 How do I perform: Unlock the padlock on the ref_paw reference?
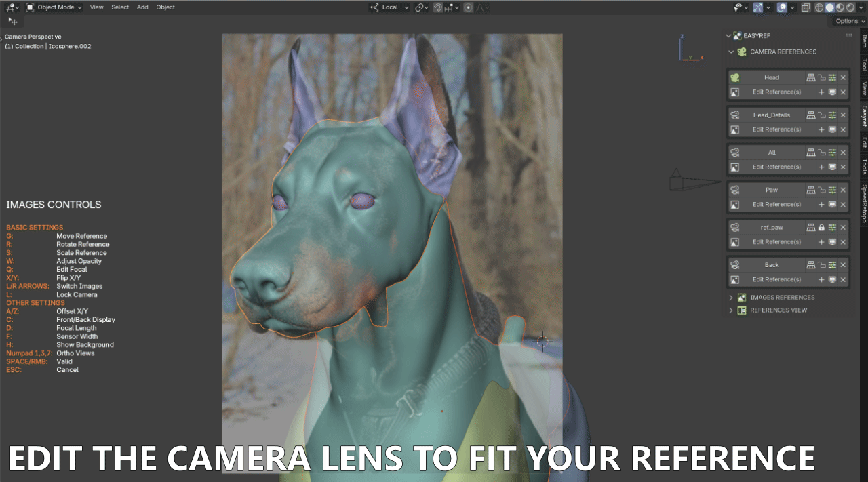(x=822, y=227)
